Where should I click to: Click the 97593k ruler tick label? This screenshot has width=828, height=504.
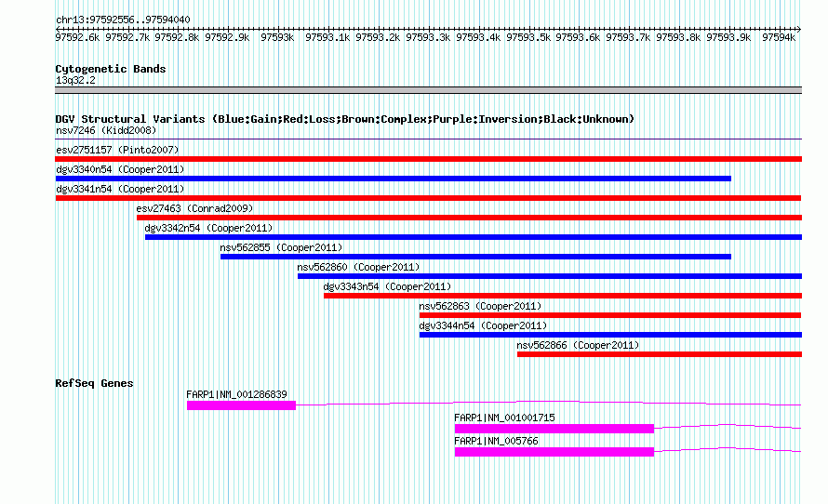(277, 37)
